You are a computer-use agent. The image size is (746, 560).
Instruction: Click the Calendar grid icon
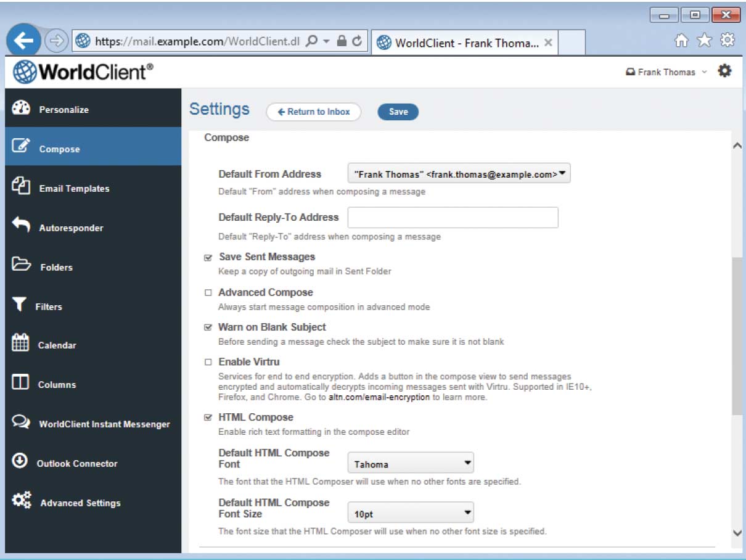(x=20, y=343)
